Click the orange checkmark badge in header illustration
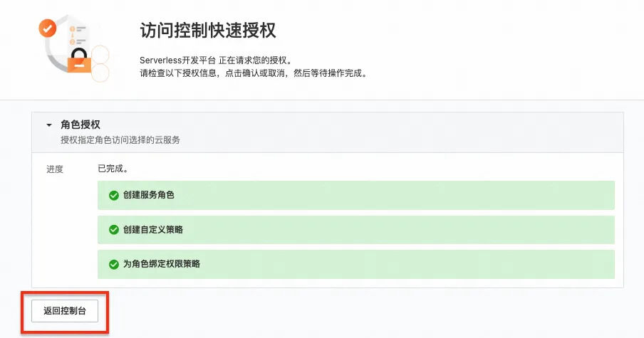 (48, 29)
